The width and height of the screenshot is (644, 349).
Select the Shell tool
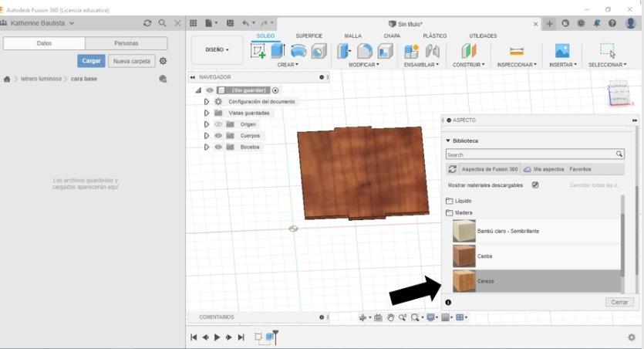point(385,52)
